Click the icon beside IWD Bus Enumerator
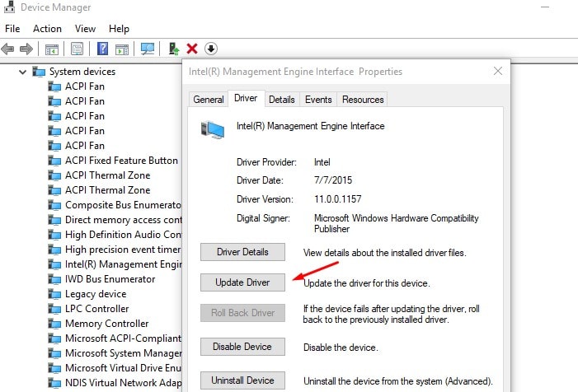This screenshot has height=392, width=578. 54,279
